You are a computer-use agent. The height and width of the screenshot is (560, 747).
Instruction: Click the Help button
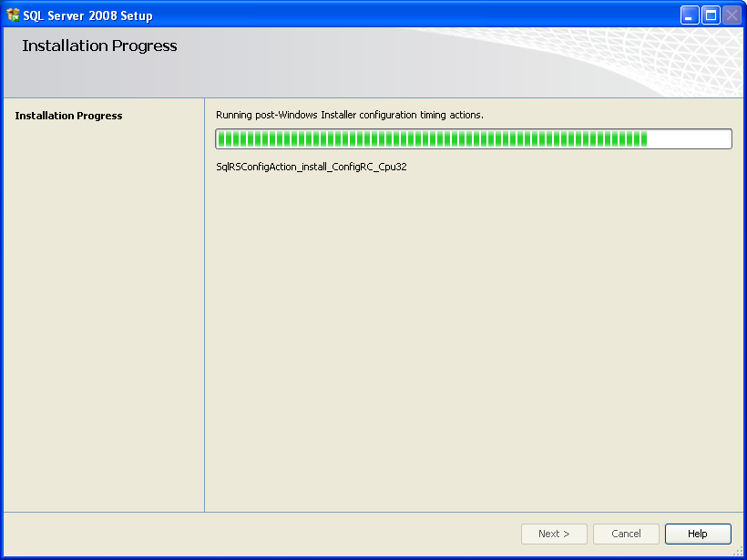coord(698,534)
